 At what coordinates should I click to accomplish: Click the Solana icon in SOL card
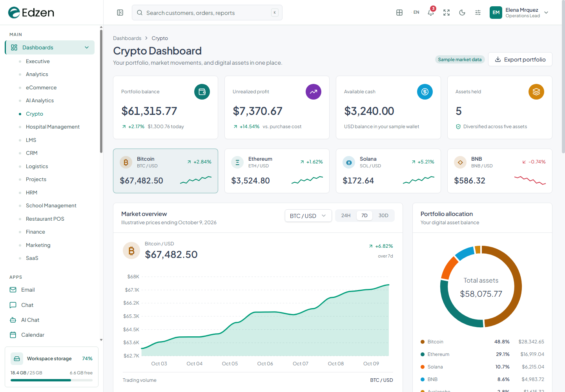[349, 162]
